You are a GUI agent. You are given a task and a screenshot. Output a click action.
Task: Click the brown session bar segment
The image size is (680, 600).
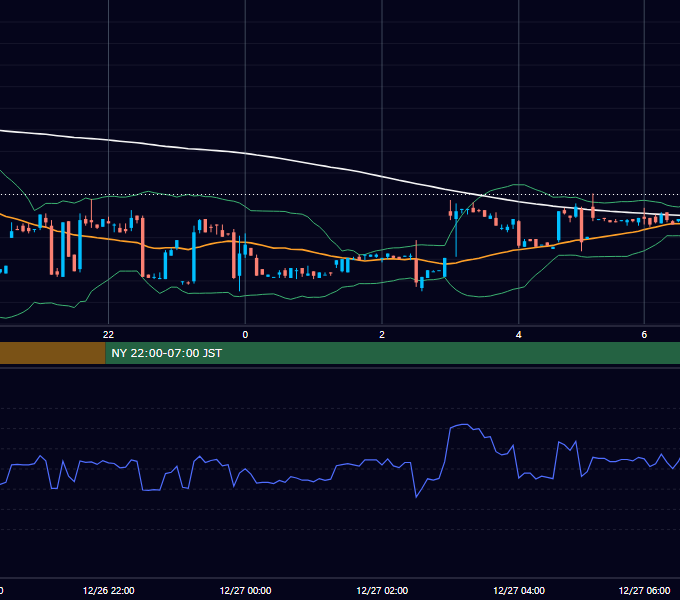[x=52, y=353]
